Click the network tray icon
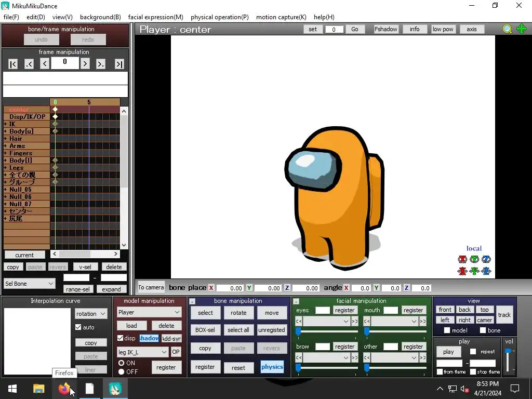Screen dimensions: 532x399 pos(453,389)
